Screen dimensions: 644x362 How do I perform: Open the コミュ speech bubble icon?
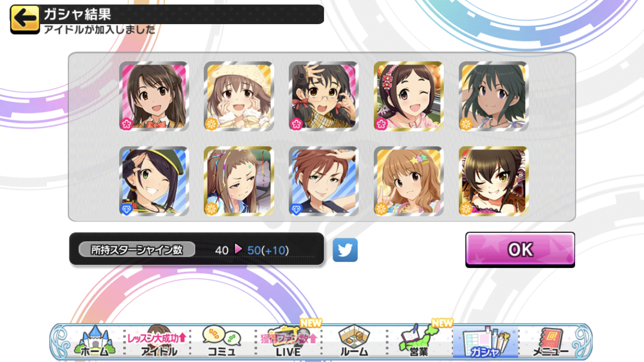click(x=222, y=342)
